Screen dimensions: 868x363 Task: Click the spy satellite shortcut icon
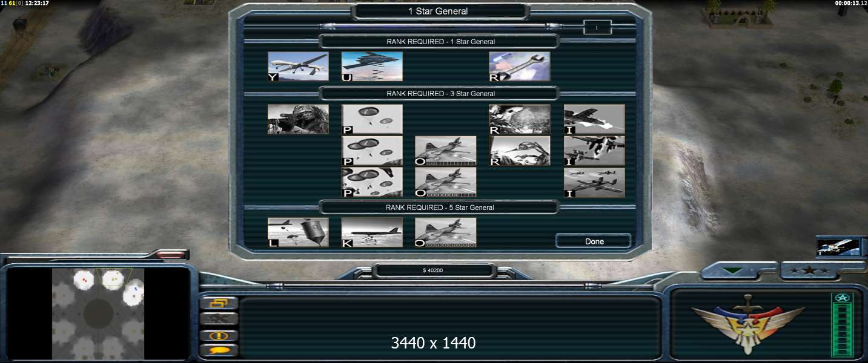pos(838,247)
